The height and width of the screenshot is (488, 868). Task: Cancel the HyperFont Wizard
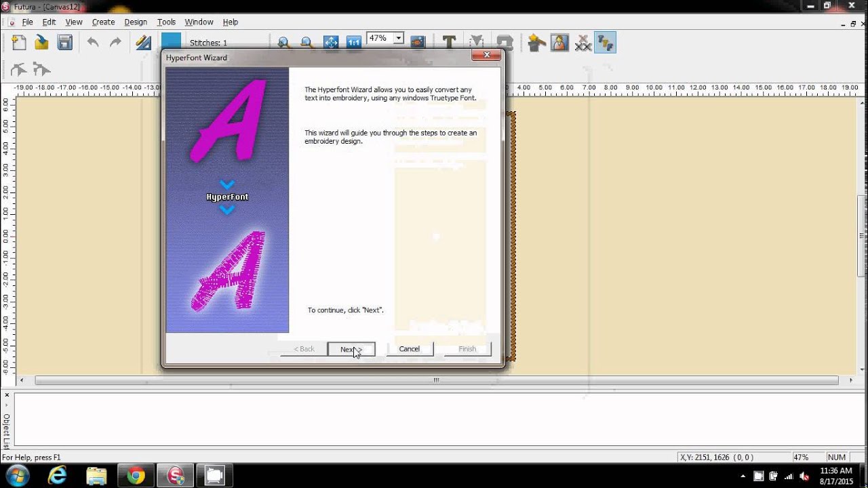click(x=410, y=349)
